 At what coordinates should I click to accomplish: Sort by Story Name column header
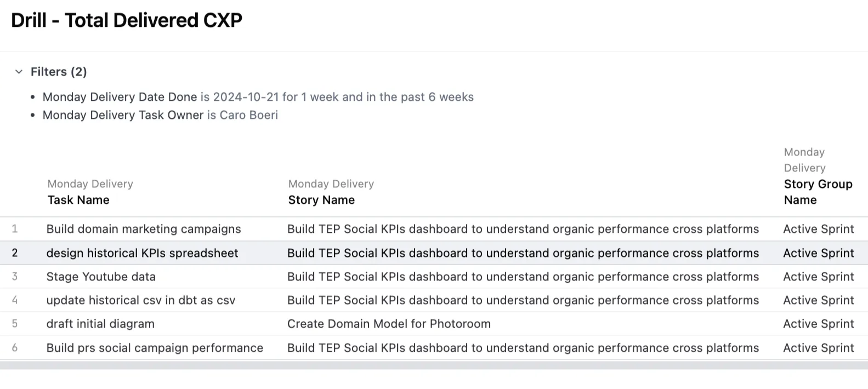[x=321, y=200]
